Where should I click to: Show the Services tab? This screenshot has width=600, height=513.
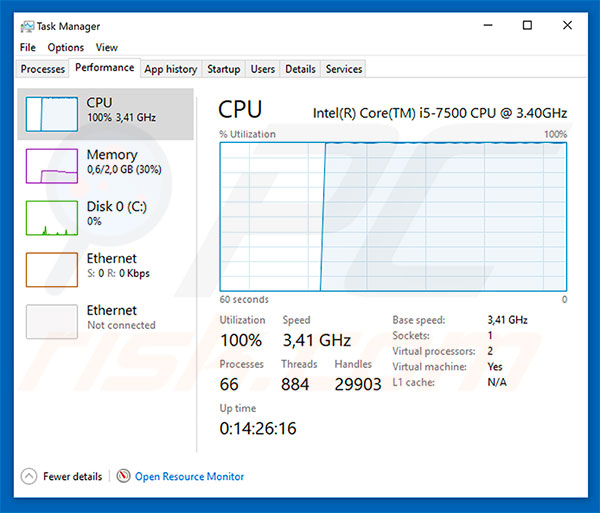(x=344, y=69)
